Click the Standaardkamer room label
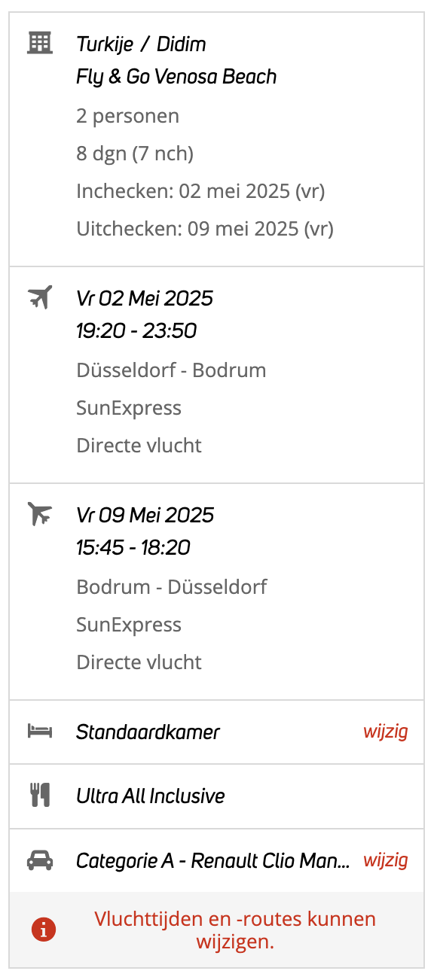The width and height of the screenshot is (434, 980). tap(148, 732)
